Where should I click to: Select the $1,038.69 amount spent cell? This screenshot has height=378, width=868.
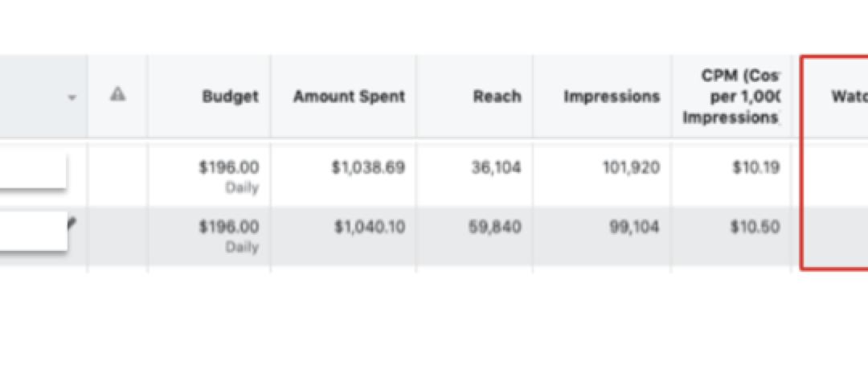(x=368, y=167)
